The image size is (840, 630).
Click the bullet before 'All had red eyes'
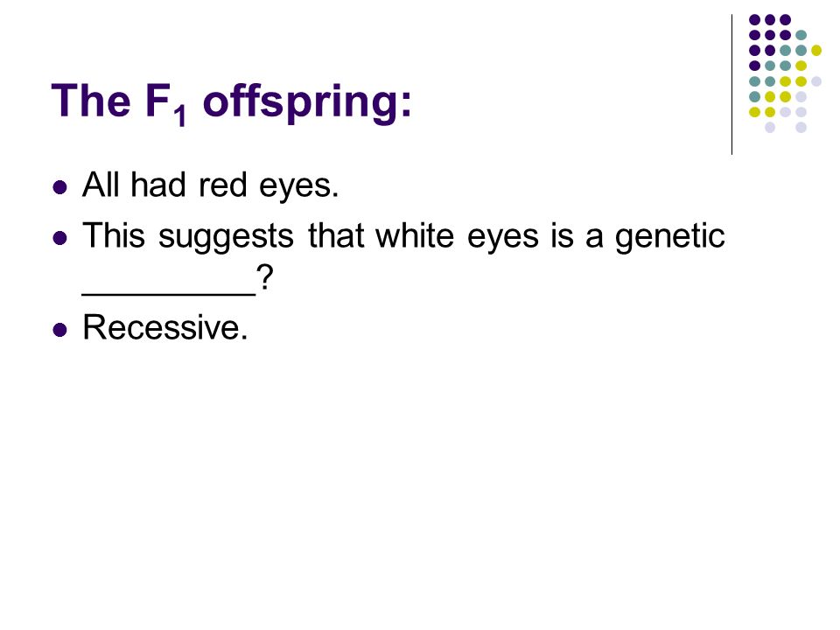pyautogui.click(x=60, y=187)
